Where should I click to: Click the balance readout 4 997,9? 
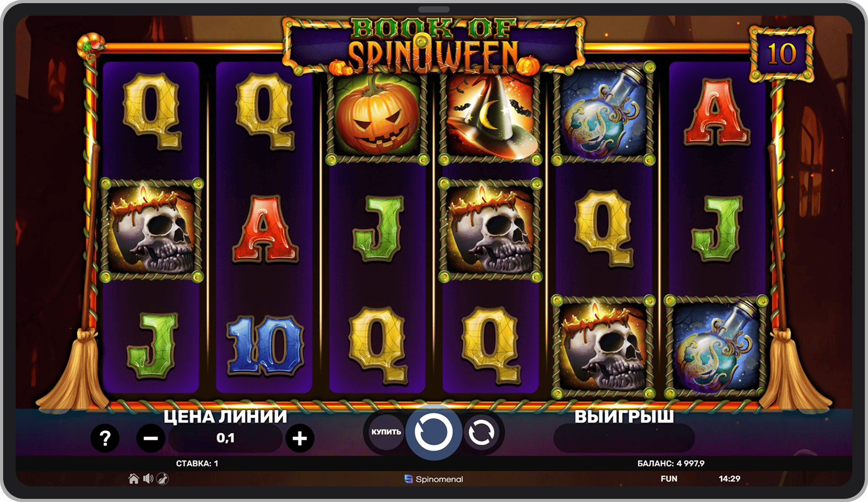pyautogui.click(x=671, y=463)
